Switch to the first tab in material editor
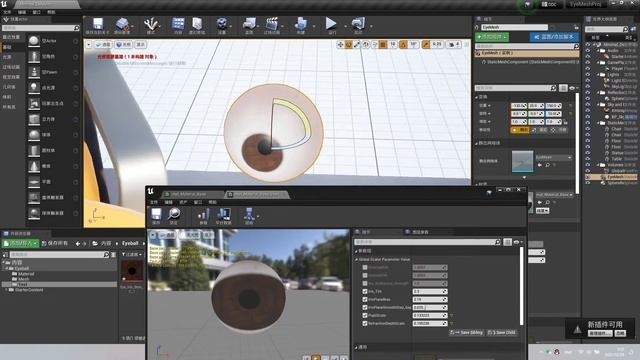This screenshot has height=360, width=640. click(193, 194)
